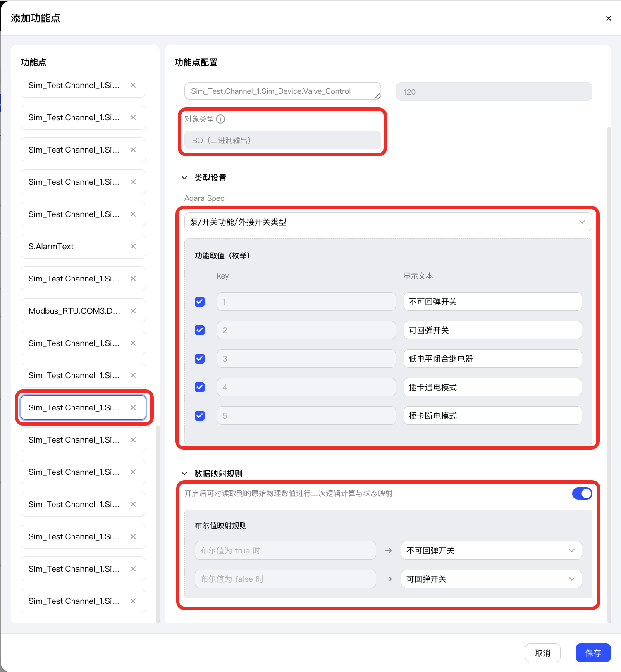Select S.AlarmText in the function list
Viewport: 621px width, 672px height.
83,246
